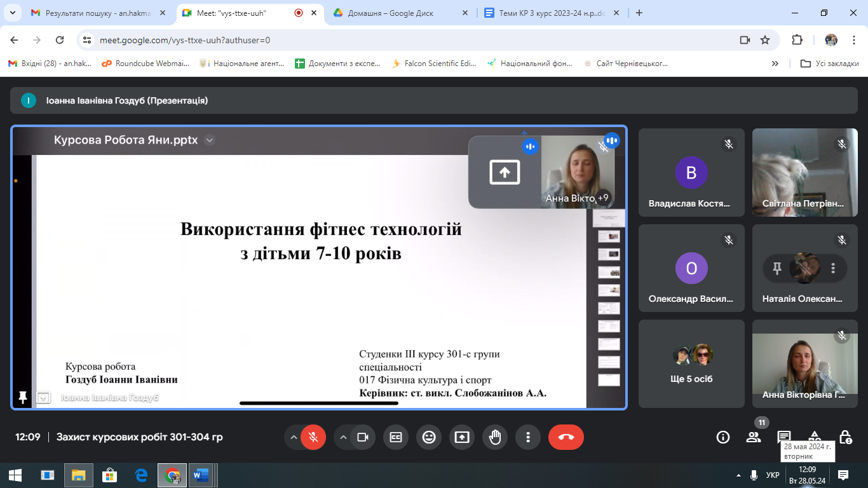This screenshot has width=868, height=488.
Task: Switch to Word in the taskbar
Action: coord(200,475)
